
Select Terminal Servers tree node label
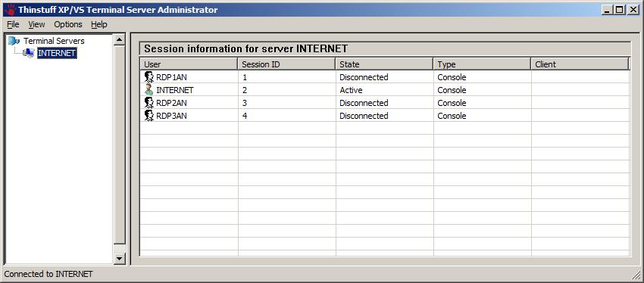[54, 41]
